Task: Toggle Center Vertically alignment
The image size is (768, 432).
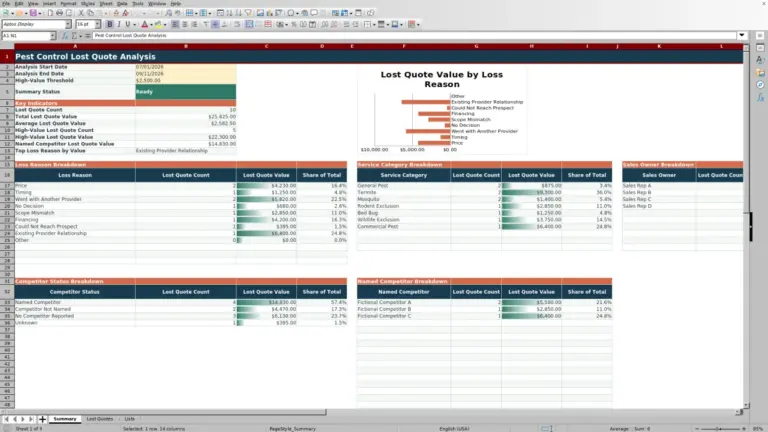Action: point(215,24)
